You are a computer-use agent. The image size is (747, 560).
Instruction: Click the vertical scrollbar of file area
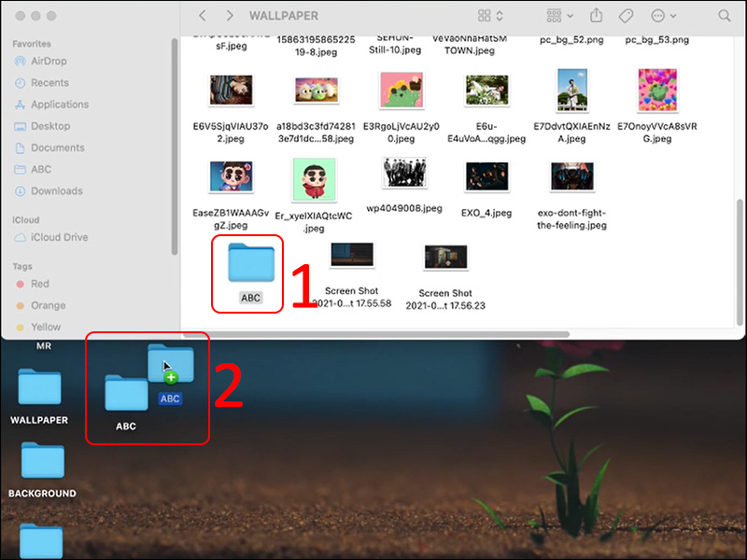(x=740, y=262)
